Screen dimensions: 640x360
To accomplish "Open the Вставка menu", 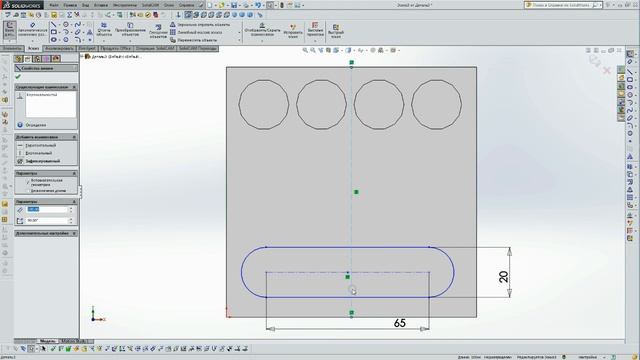I will coord(100,5).
